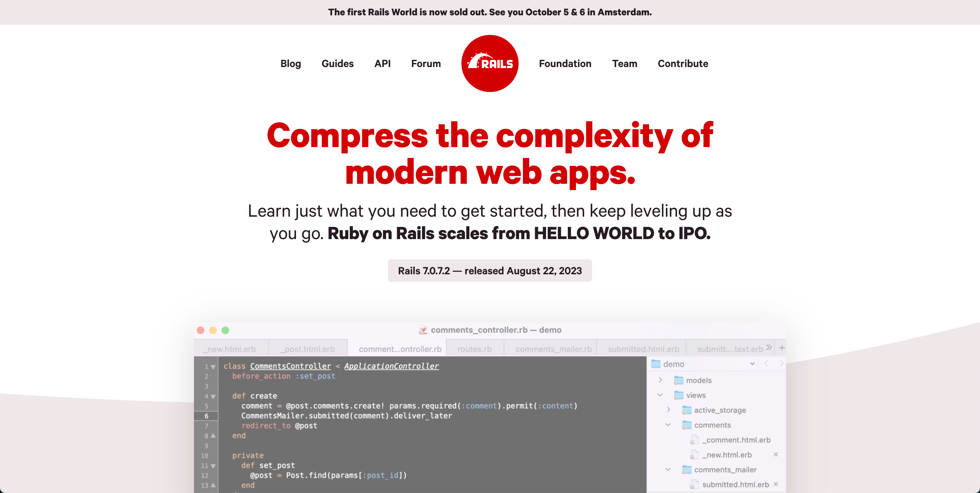
Task: Open the Contribute navigation link
Action: [682, 63]
